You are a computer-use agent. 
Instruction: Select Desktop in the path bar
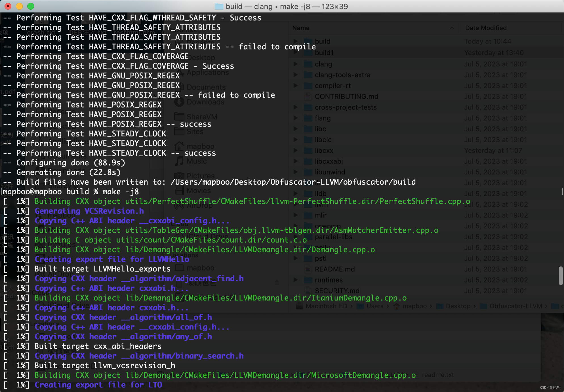[458, 306]
